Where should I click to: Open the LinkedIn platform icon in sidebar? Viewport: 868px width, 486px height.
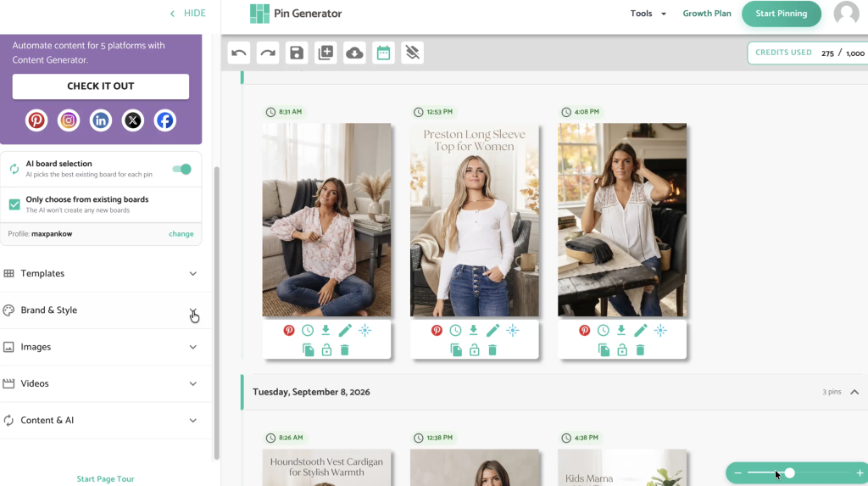(x=101, y=120)
